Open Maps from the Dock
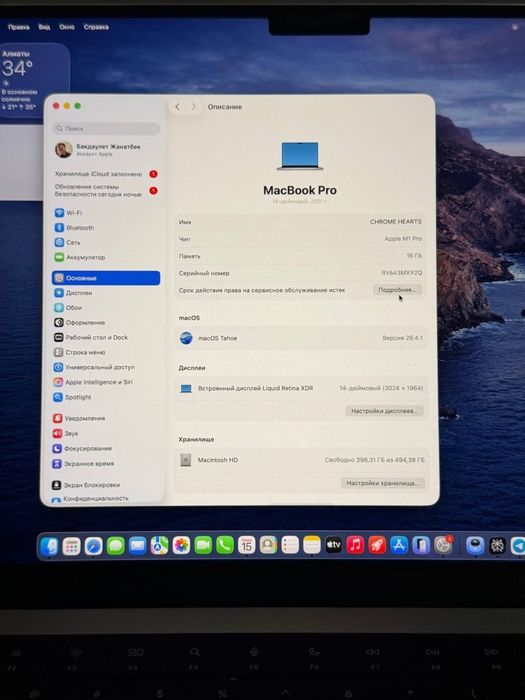The height and width of the screenshot is (700, 525). (159, 546)
